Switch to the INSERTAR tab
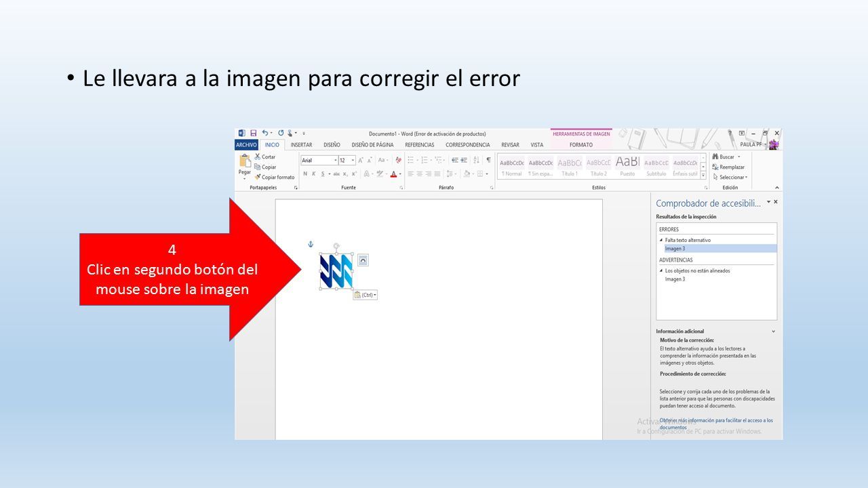Screen dimensions: 868x488 (x=301, y=145)
